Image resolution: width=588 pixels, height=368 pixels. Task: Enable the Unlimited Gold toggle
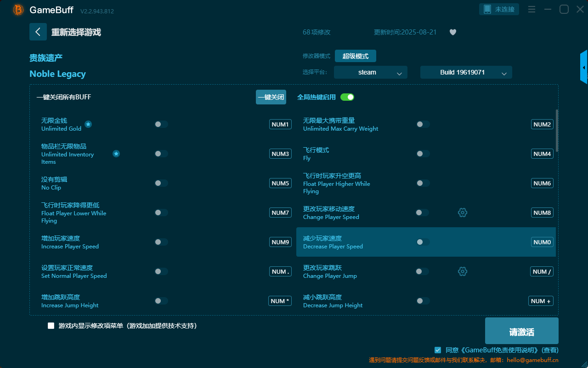coord(161,124)
